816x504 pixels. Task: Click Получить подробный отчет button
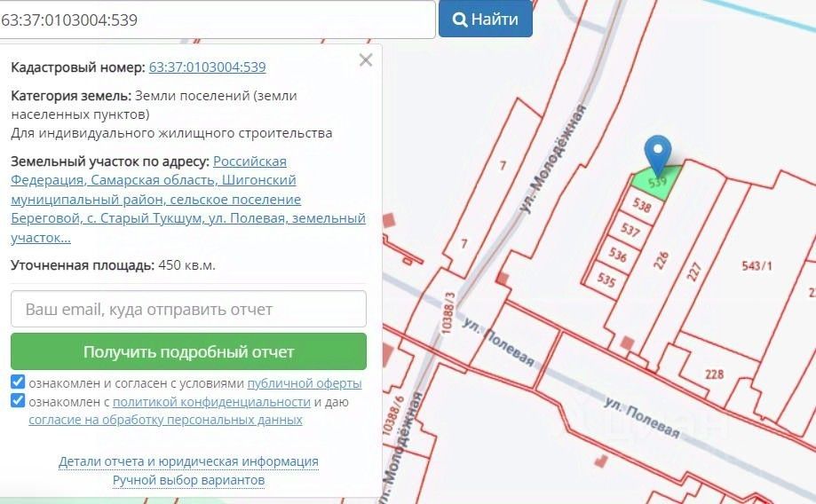click(188, 351)
